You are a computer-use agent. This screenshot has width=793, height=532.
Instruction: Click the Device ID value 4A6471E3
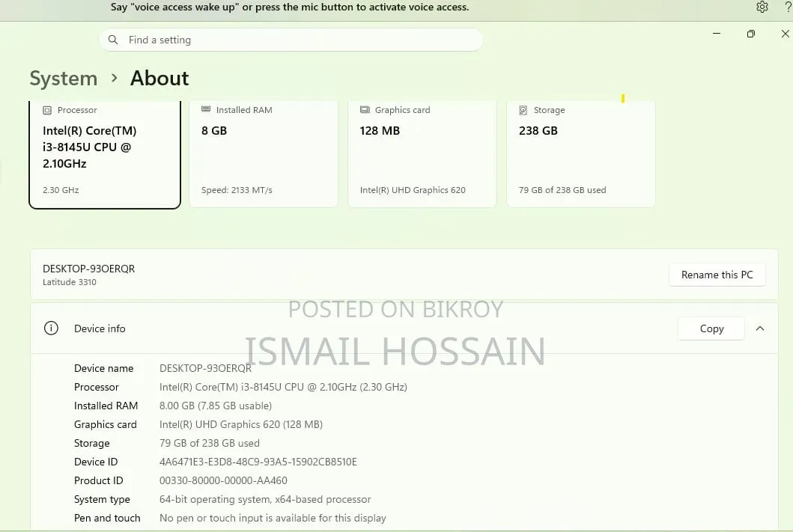258,462
